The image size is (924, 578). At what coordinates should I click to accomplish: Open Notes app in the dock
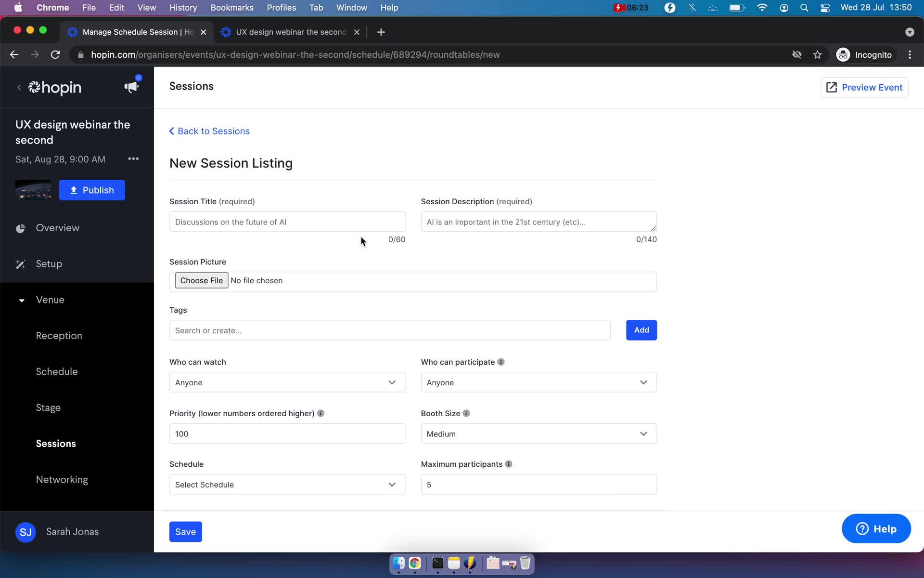(454, 563)
